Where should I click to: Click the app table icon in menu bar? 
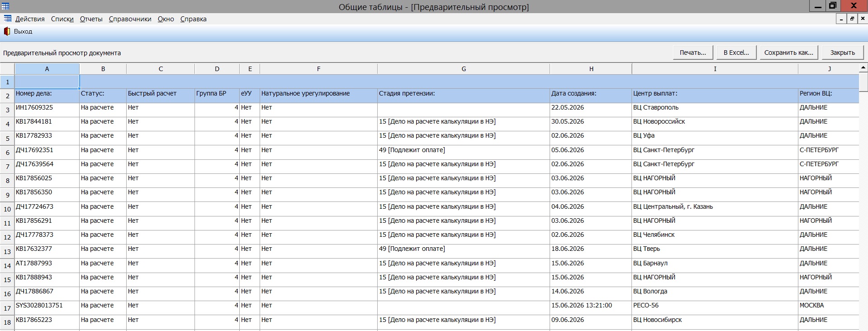coord(7,19)
